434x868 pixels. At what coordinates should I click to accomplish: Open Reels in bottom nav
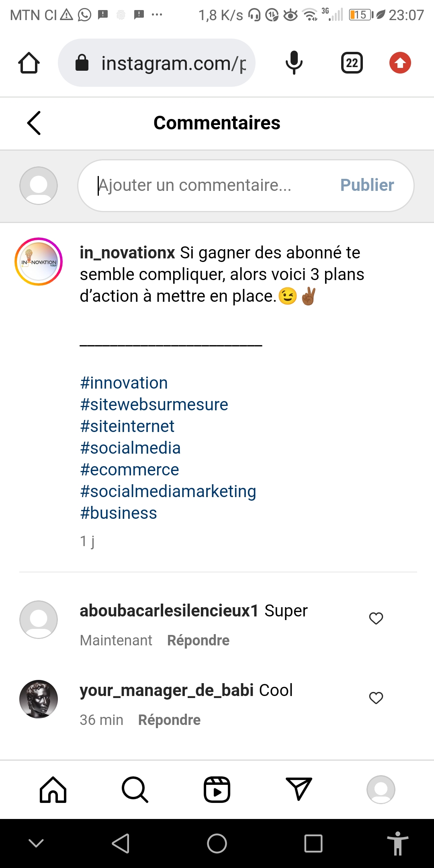[217, 790]
